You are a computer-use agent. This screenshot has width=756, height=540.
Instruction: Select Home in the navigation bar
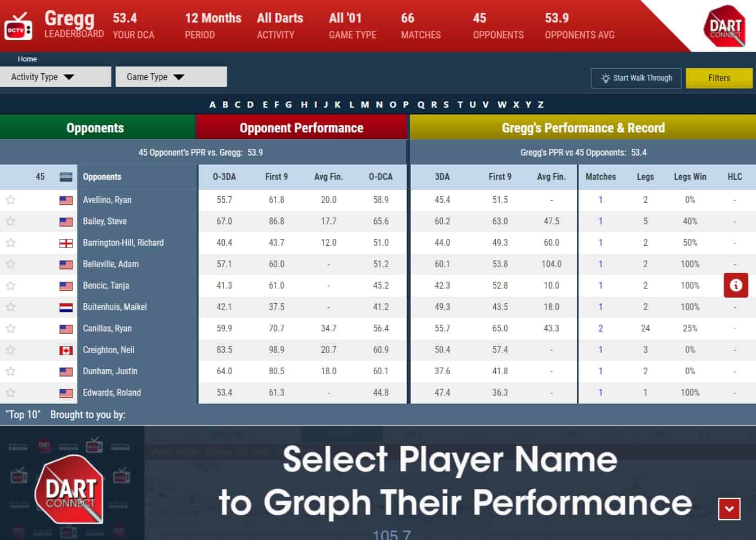[26, 59]
